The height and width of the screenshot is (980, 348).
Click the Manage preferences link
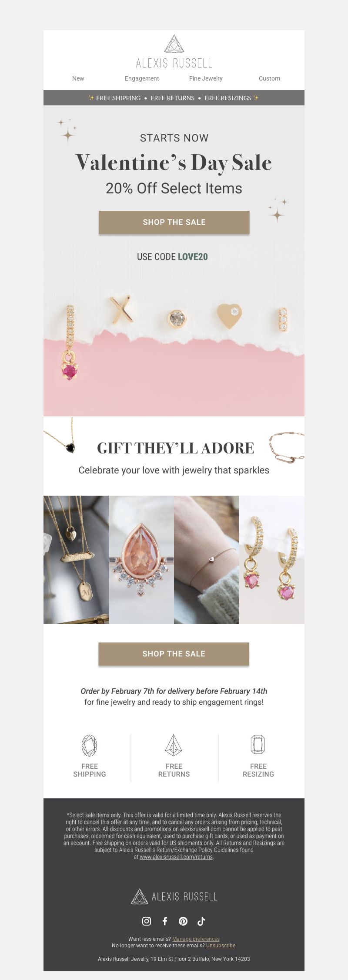pos(196,939)
